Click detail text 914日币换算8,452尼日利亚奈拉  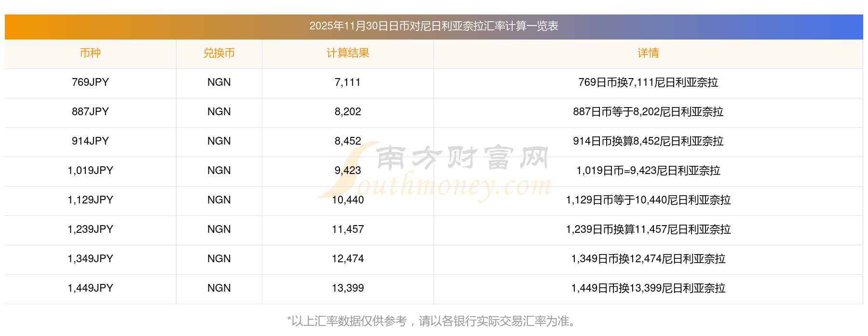[648, 141]
